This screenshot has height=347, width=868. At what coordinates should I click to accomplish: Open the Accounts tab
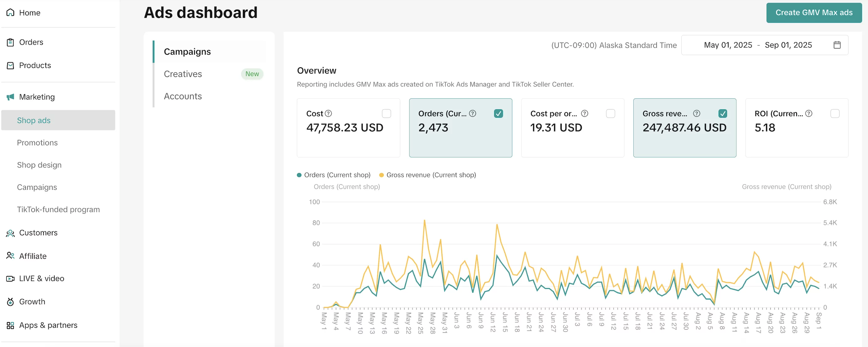click(183, 97)
